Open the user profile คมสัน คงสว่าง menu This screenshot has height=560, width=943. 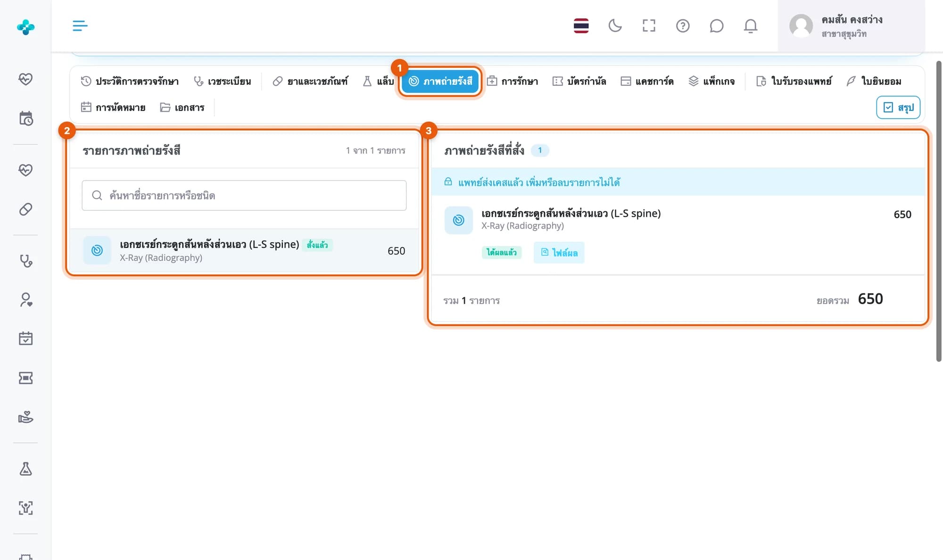point(851,26)
